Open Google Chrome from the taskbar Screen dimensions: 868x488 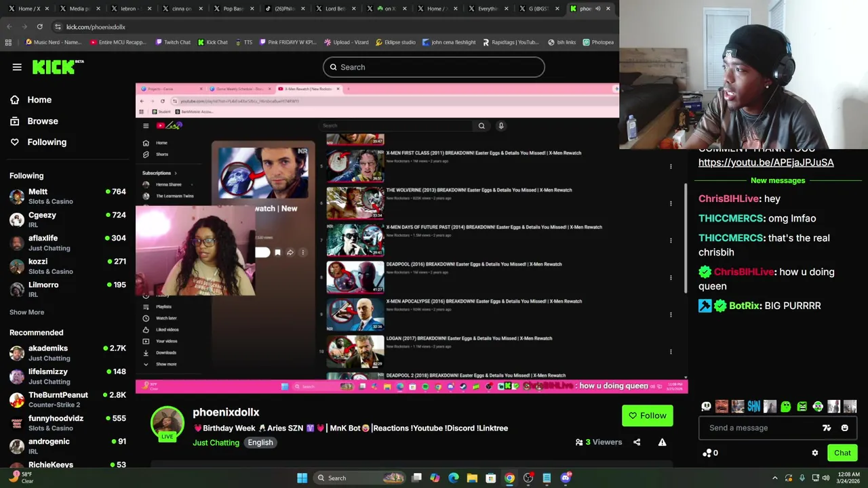click(x=509, y=478)
